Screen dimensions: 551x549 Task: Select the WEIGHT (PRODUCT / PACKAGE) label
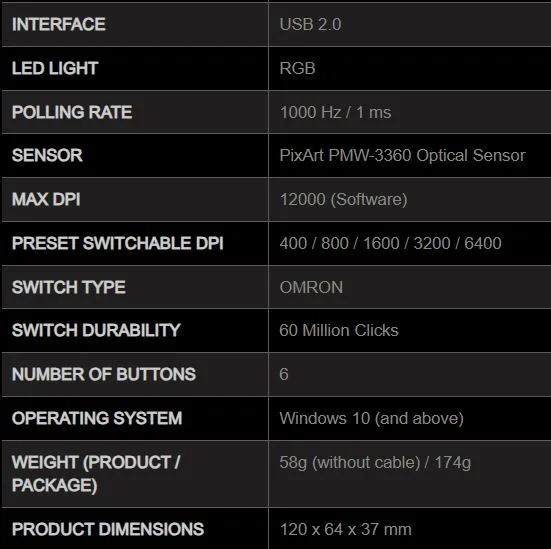(96, 474)
